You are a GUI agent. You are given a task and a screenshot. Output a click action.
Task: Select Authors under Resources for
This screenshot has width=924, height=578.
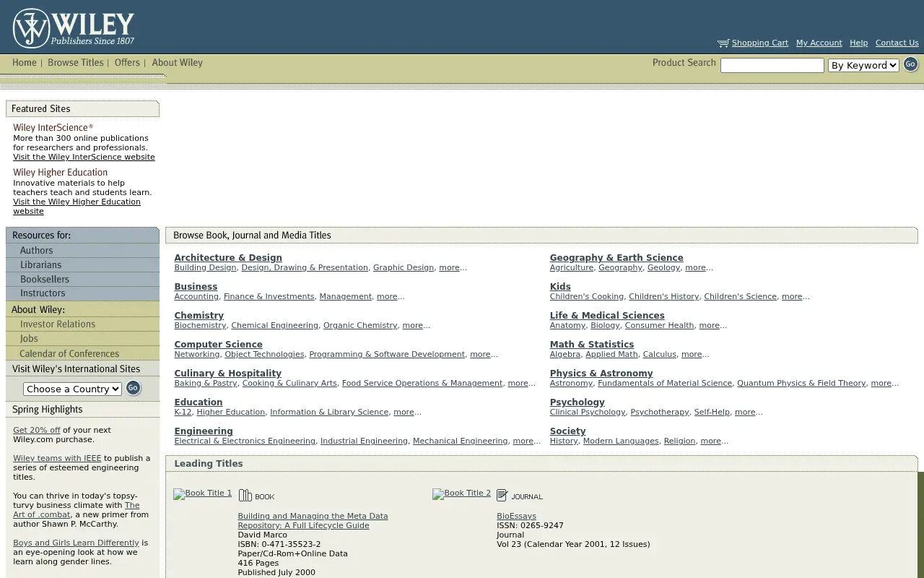(x=36, y=251)
